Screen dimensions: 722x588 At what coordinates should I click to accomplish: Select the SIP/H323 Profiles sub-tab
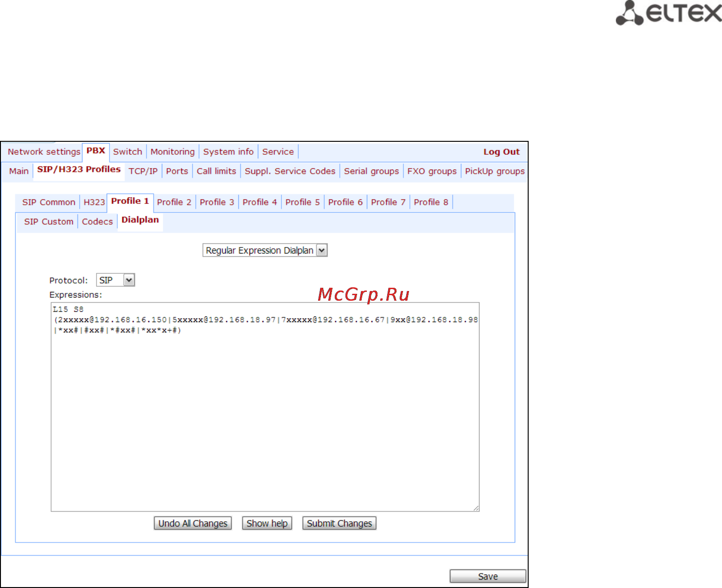click(x=79, y=170)
